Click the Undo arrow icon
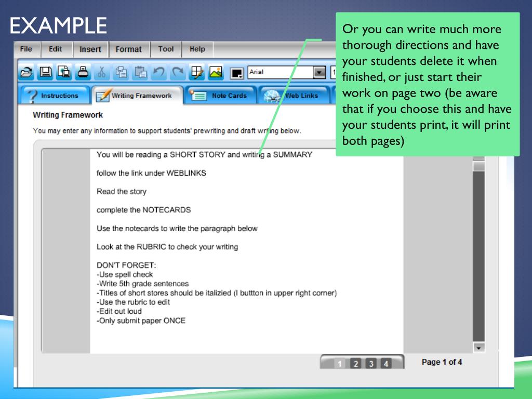This screenshot has height=399, width=532. tap(159, 72)
